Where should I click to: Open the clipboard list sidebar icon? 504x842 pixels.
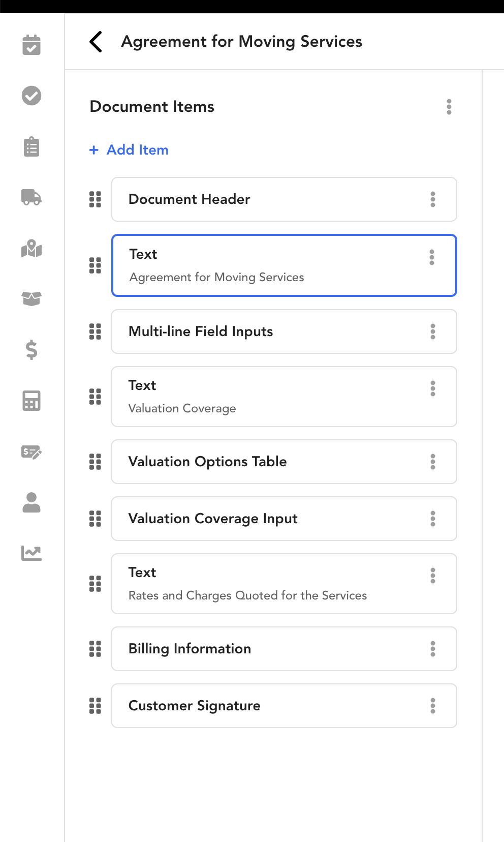pos(31,146)
